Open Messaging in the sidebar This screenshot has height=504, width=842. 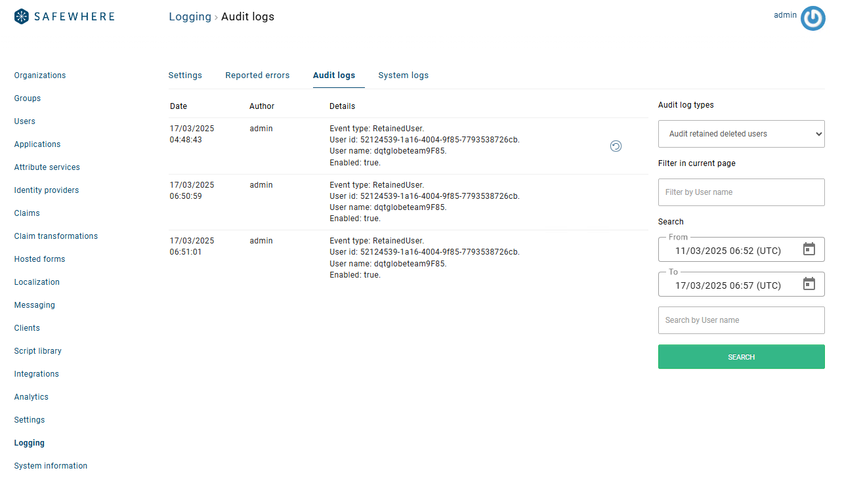(x=35, y=305)
